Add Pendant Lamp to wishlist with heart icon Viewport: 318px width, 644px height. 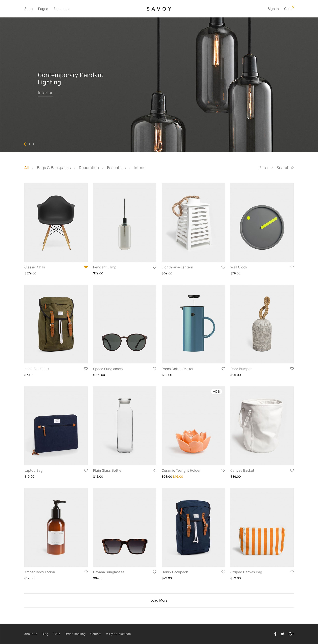pyautogui.click(x=155, y=267)
